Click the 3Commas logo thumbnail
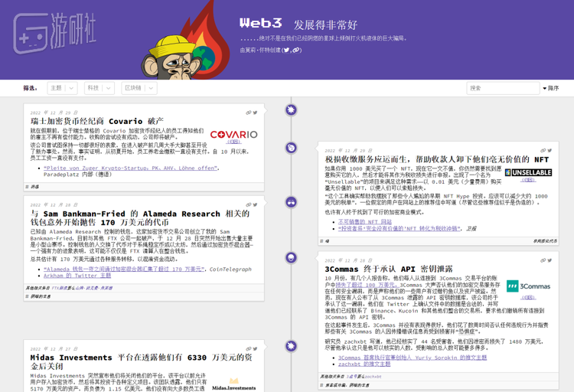Image resolution: width=574 pixels, height=392 pixels. pos(528,286)
